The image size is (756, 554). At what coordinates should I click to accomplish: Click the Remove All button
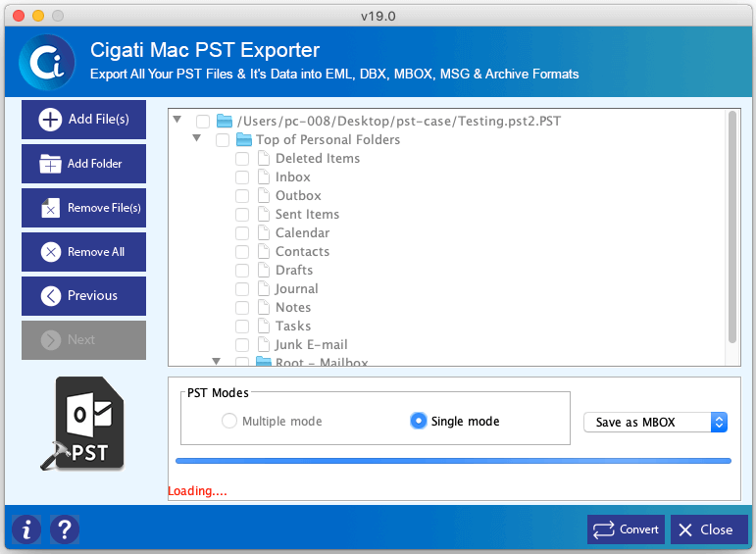(84, 252)
